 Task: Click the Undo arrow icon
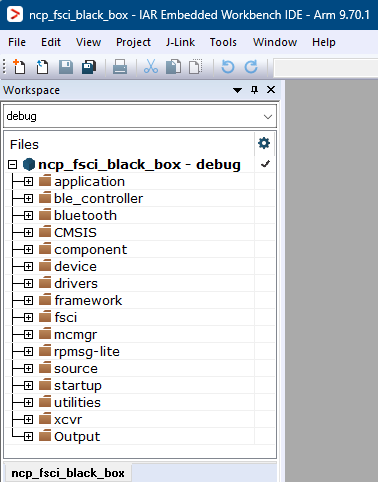coord(228,66)
